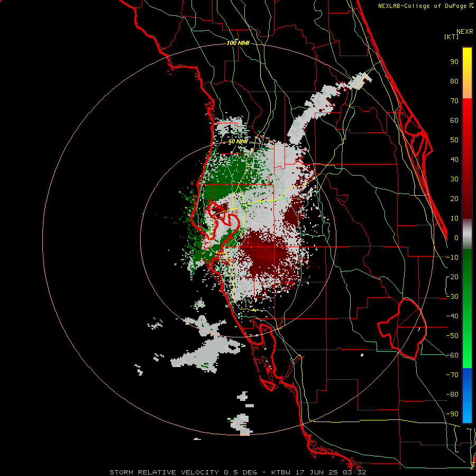This screenshot has width=476, height=476.
Task: Select the -40 knot scale label
Action: click(x=452, y=316)
